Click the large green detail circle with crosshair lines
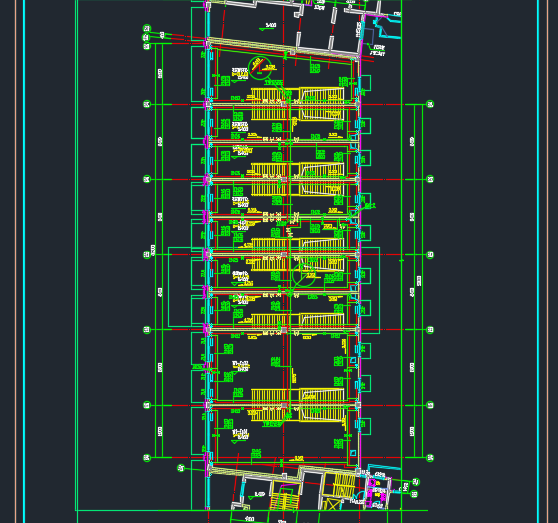The width and height of the screenshot is (558, 523). pos(304,275)
